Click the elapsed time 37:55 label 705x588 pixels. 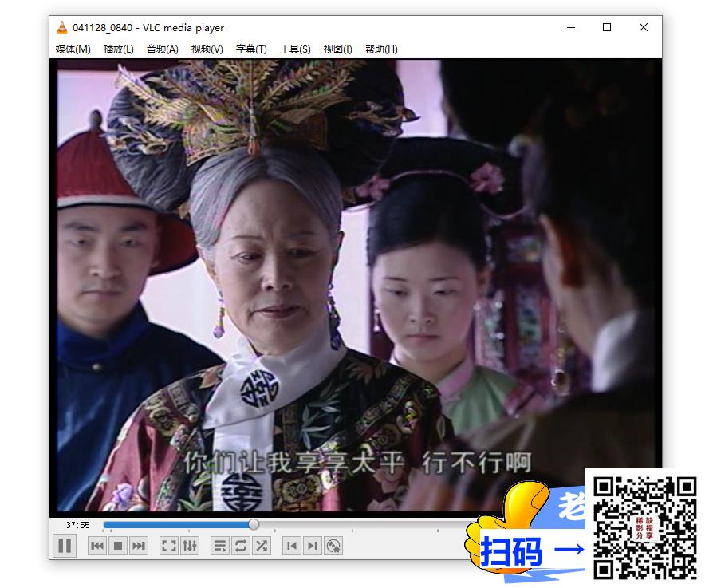click(77, 525)
